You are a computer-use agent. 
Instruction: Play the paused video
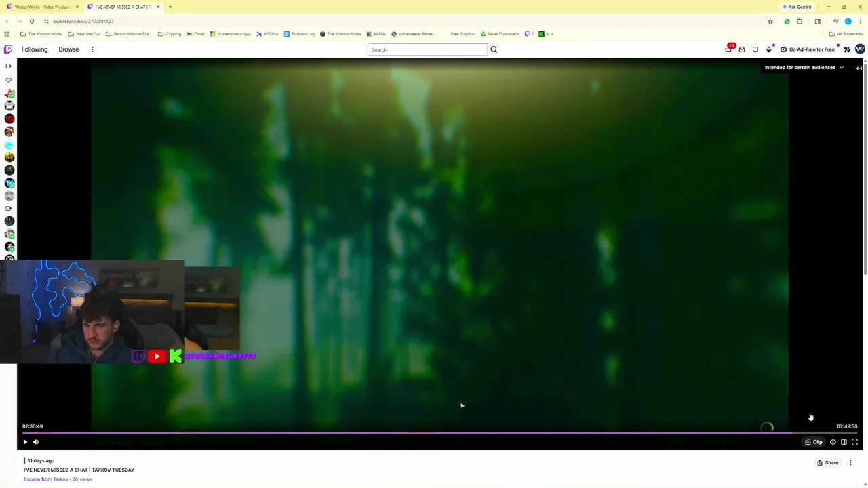25,442
